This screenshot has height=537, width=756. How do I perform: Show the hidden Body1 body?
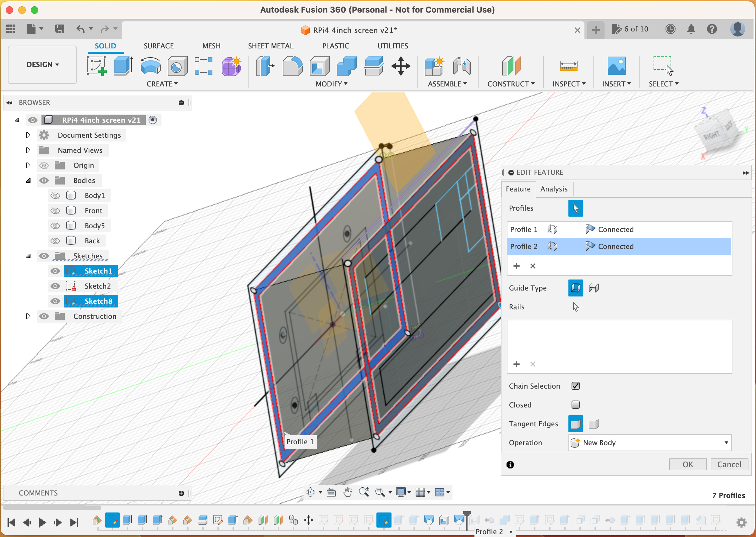[x=55, y=196]
